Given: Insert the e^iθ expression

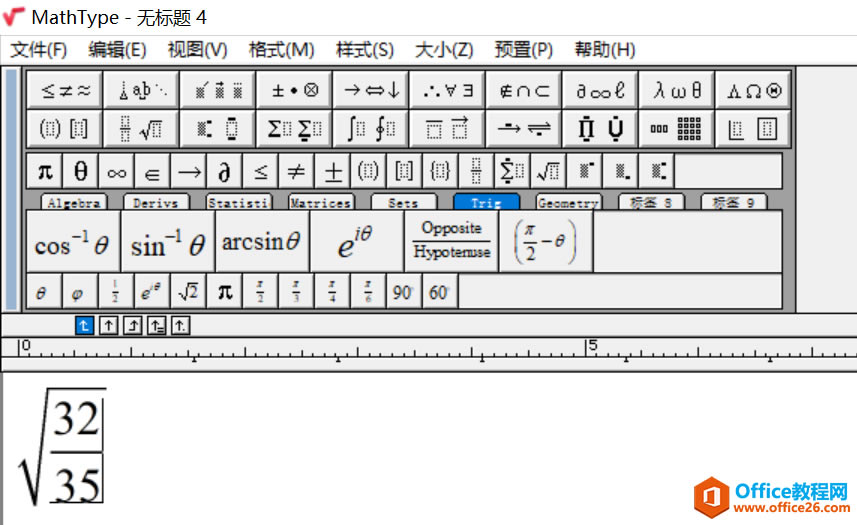Looking at the screenshot, I should click(x=357, y=242).
